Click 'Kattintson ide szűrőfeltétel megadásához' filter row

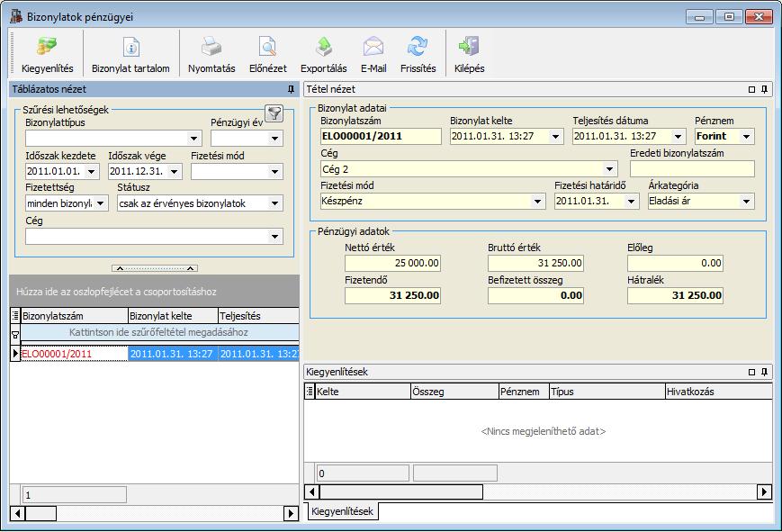[x=159, y=332]
